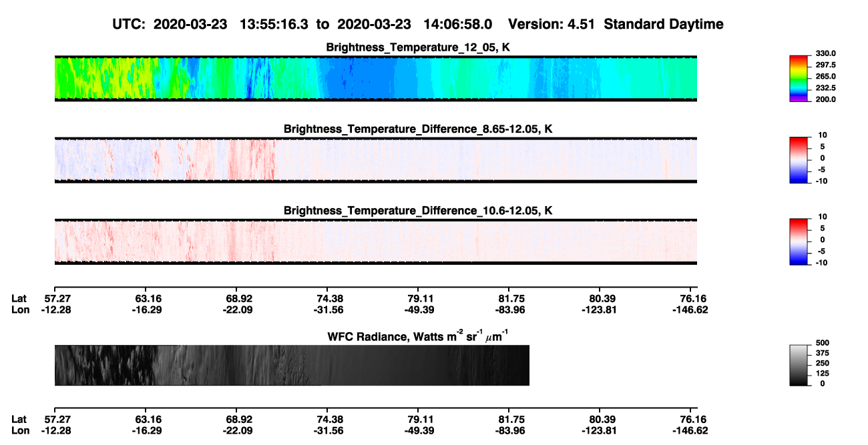Click the grayscale WFC Radiance image strip
Viewport: 868px width, 445px height.
(292, 365)
